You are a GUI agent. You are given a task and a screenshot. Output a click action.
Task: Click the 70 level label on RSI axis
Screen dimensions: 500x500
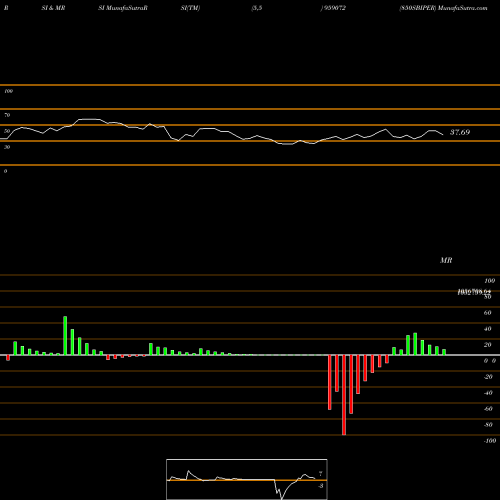[7, 115]
